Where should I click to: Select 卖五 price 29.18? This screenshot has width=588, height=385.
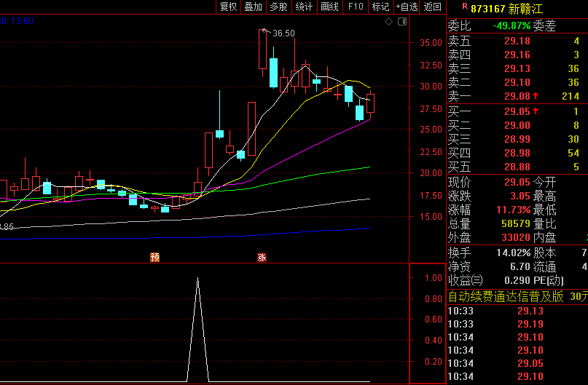pos(517,41)
